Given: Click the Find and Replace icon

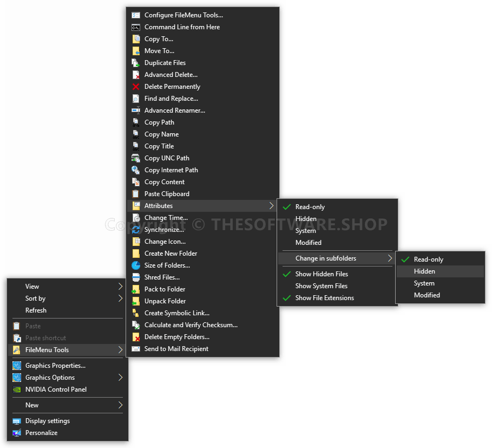Looking at the screenshot, I should coord(135,99).
